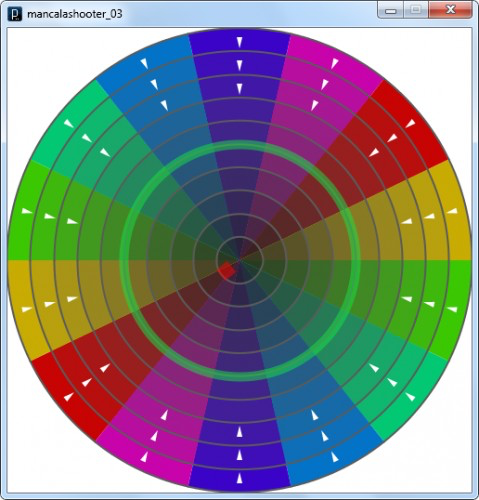Screen dimensions: 479x500
Task: Click middle arrow in right green wedge
Action: click(x=429, y=304)
